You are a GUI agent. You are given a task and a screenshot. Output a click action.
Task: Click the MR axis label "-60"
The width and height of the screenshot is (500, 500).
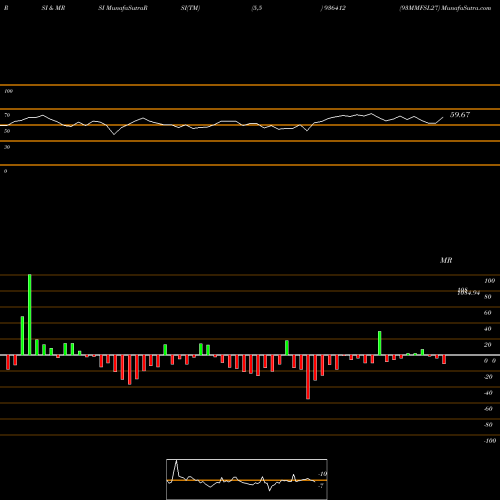click(488, 409)
